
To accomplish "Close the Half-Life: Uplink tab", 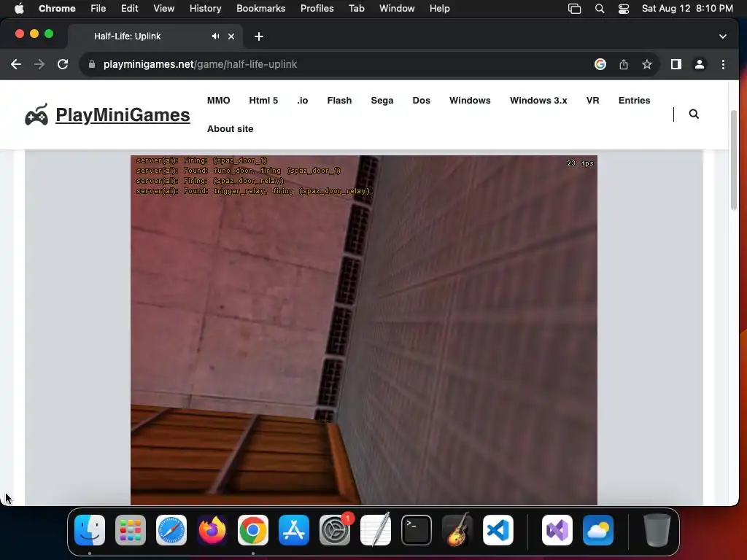I will [231, 36].
